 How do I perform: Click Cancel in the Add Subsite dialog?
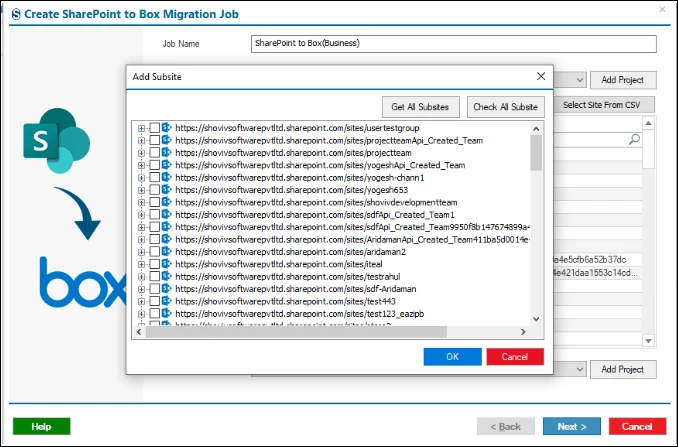click(x=515, y=357)
